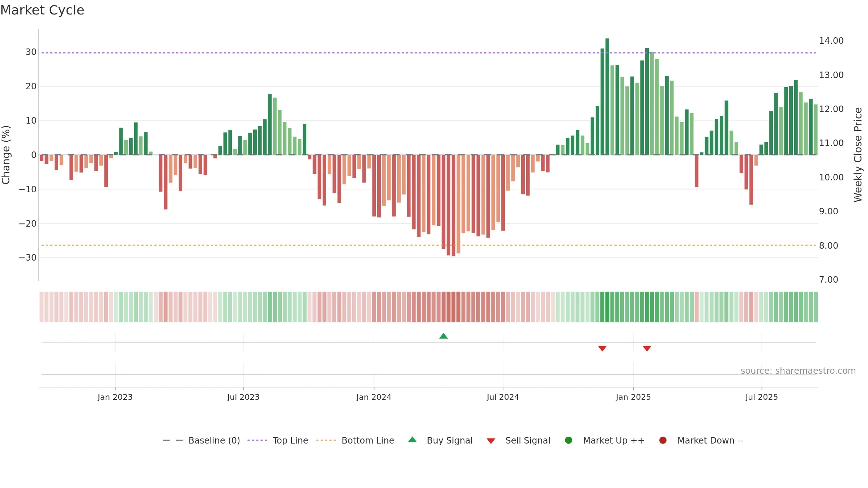The image size is (868, 488).
Task: Click the 9.00 price axis value
Action: pyautogui.click(x=829, y=211)
